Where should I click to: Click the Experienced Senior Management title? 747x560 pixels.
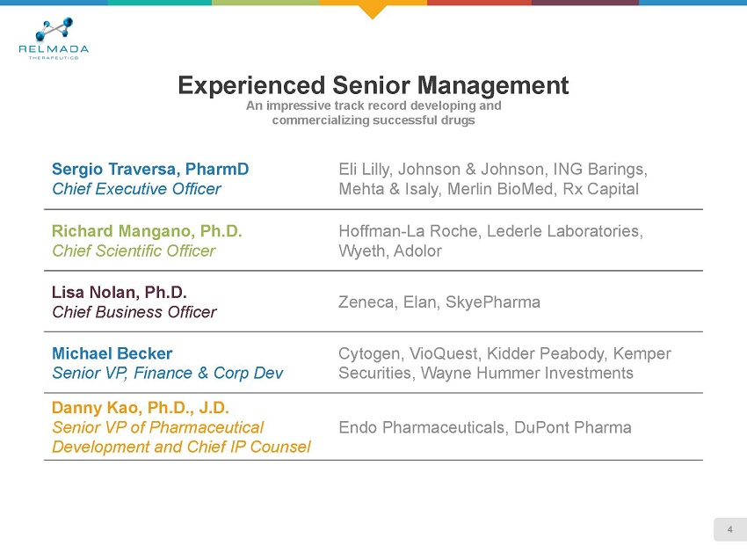pos(373,85)
